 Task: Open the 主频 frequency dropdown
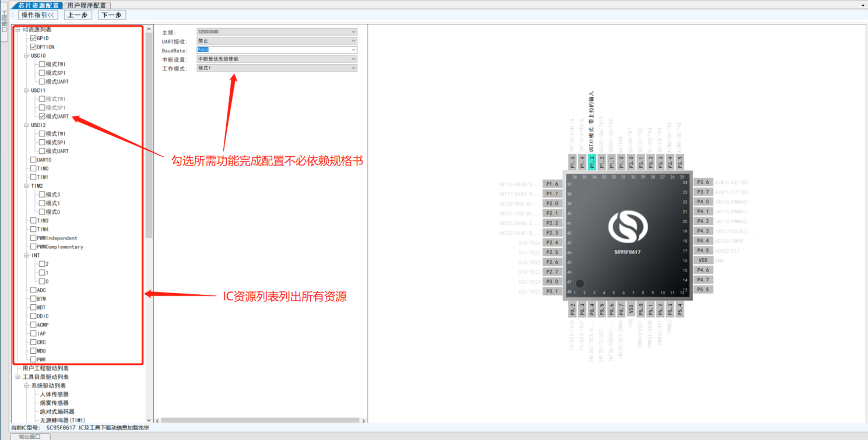276,32
